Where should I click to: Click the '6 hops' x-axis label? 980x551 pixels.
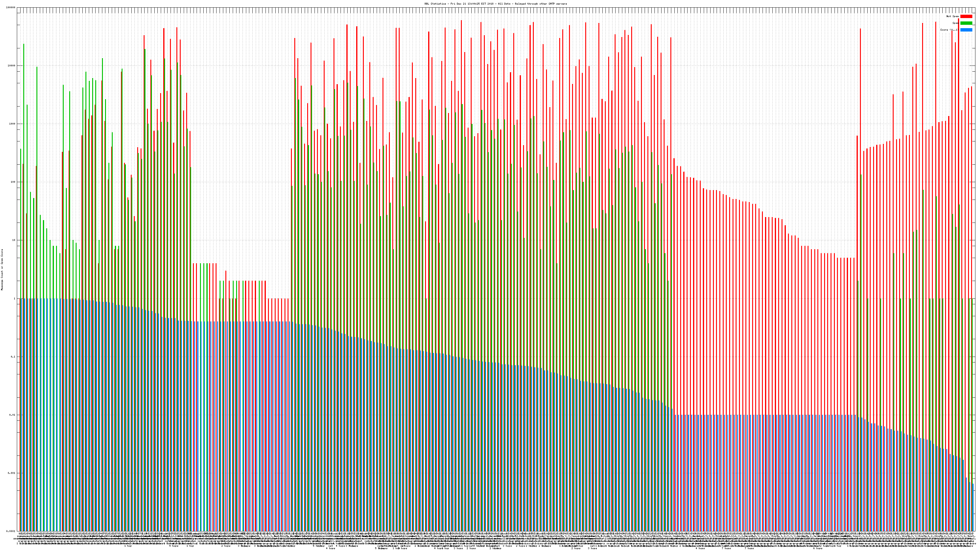(818, 548)
